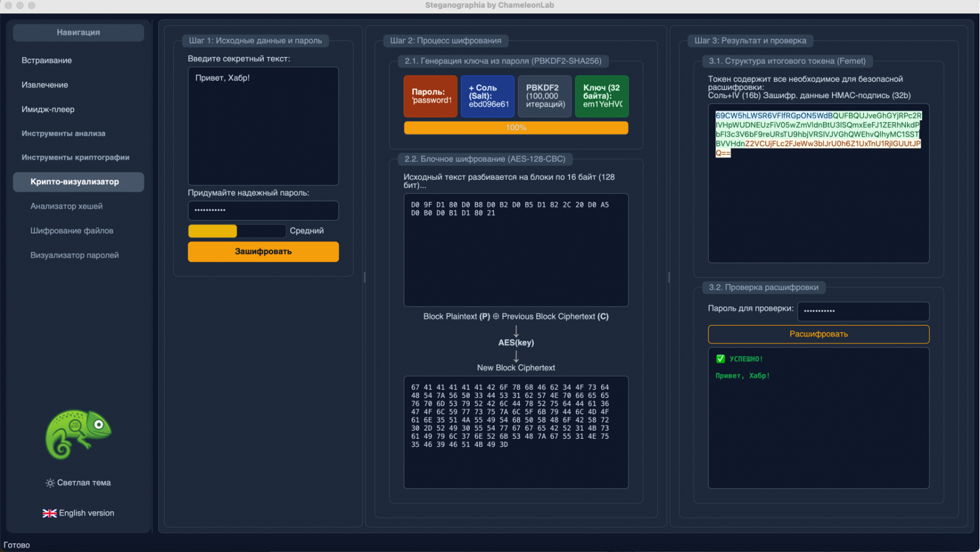Focus the Пароль для проверки field
This screenshot has height=552, width=980.
[x=863, y=311]
